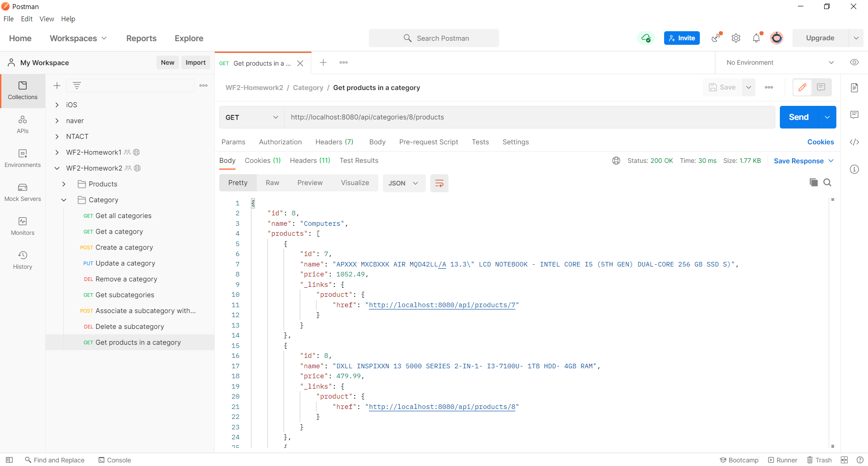Send the request
The height and width of the screenshot is (466, 868).
click(x=799, y=117)
